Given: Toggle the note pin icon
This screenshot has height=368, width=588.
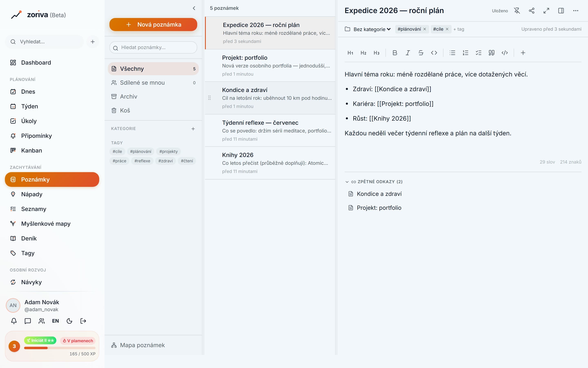Looking at the screenshot, I should tap(517, 11).
